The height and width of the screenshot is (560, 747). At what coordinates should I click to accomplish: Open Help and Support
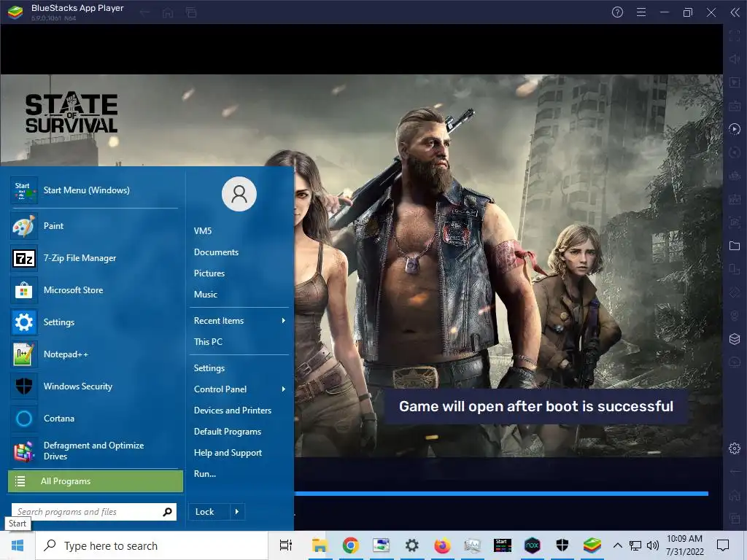pos(228,453)
